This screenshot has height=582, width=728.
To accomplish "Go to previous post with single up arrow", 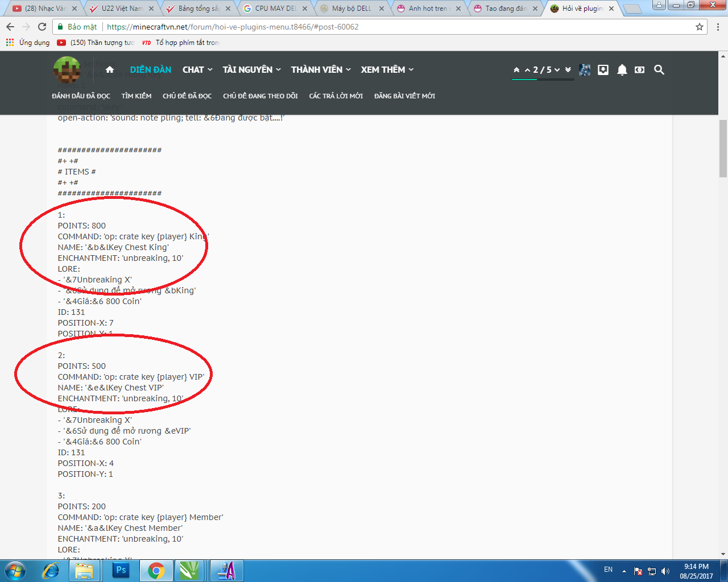I will coord(527,70).
